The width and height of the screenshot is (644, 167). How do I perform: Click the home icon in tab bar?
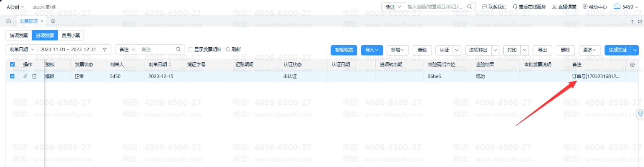click(x=9, y=21)
